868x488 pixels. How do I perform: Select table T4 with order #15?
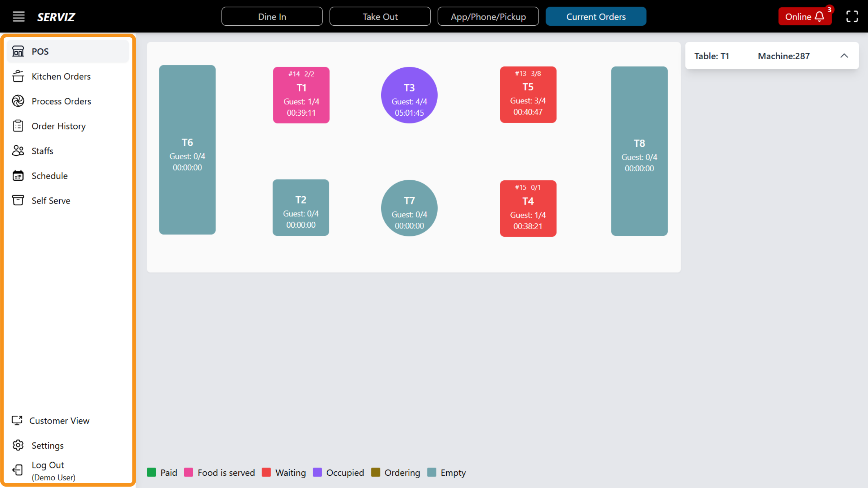coord(528,209)
